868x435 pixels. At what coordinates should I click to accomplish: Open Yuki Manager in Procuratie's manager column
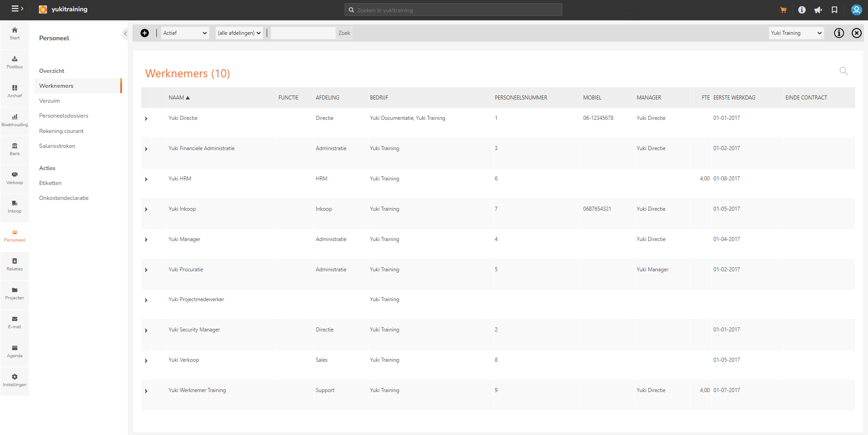tap(652, 270)
